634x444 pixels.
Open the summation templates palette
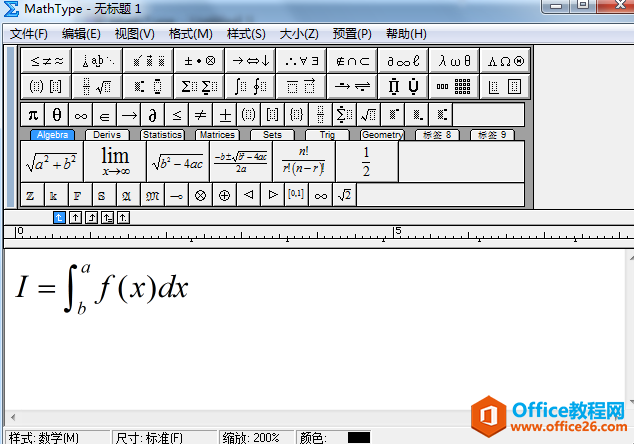pyautogui.click(x=199, y=86)
